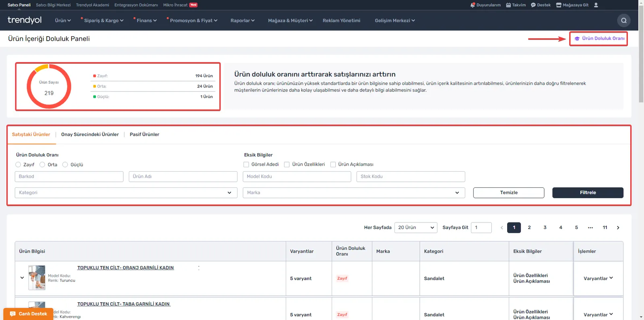Open the Duyurularım notifications icon

point(473,5)
